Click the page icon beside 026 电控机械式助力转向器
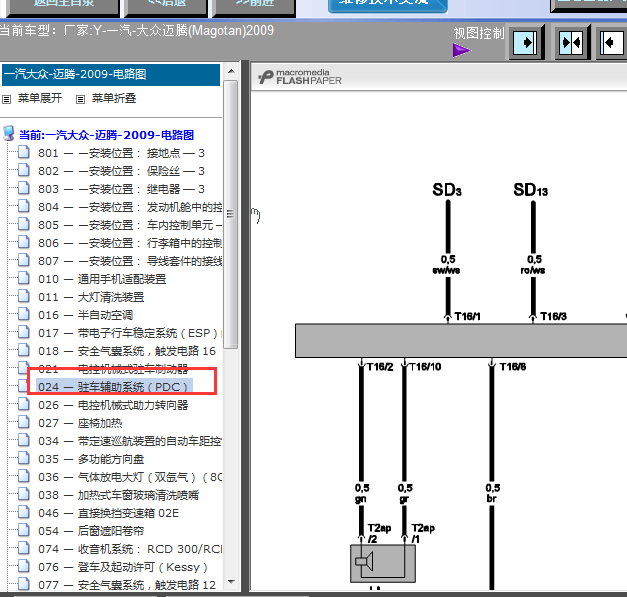Image resolution: width=627 pixels, height=597 pixels. [24, 404]
